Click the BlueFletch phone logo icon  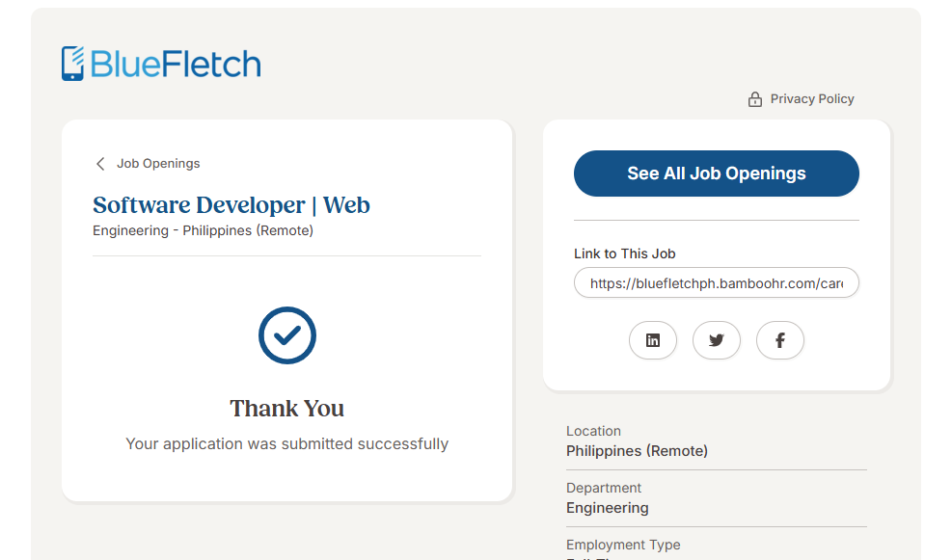[x=73, y=64]
